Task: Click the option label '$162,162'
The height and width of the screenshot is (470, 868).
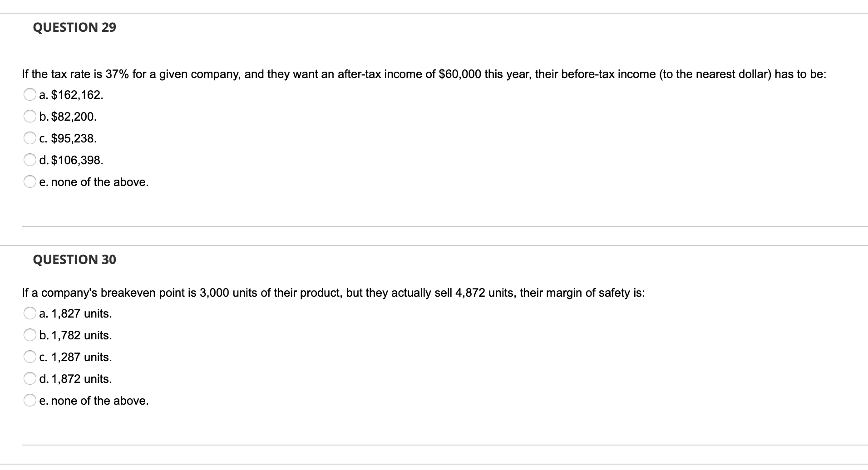Action: [71, 95]
